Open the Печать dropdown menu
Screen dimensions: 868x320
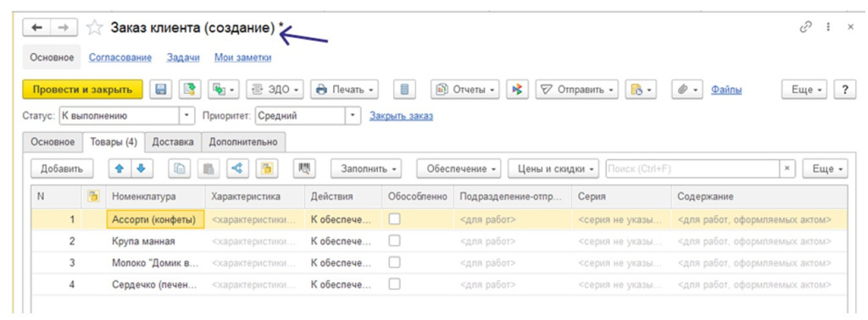point(344,90)
